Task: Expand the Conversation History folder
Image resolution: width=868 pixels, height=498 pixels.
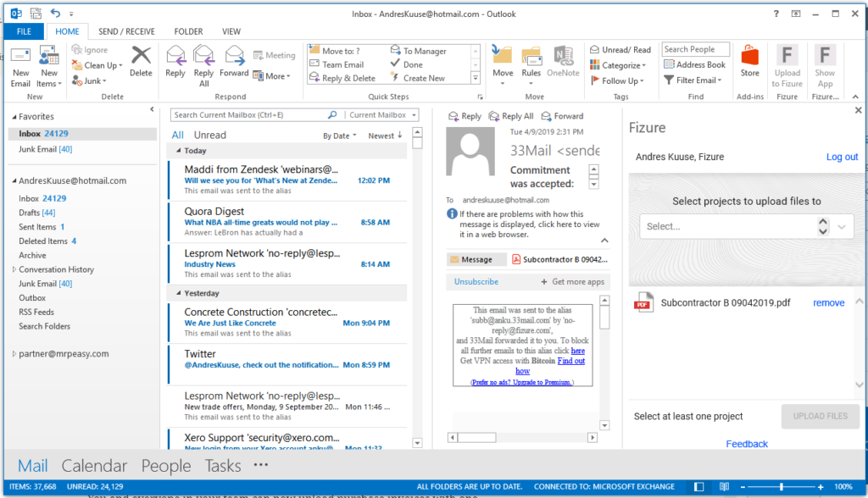Action: pos(14,269)
